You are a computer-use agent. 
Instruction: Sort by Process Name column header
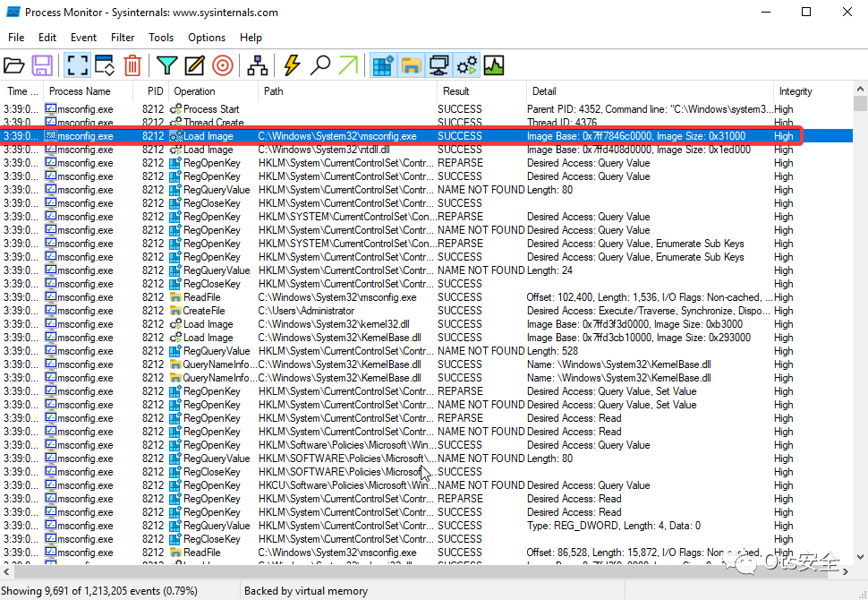88,91
